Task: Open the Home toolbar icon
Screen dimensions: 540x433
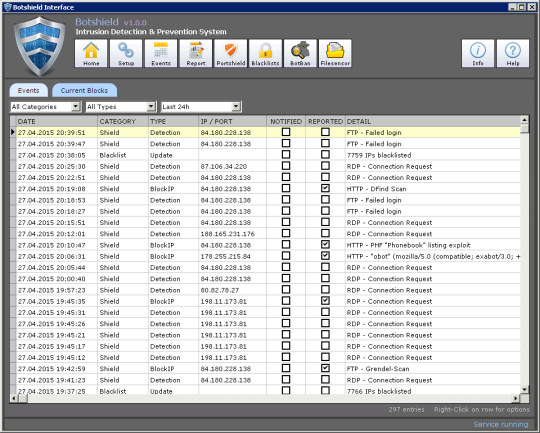Action: [x=91, y=53]
